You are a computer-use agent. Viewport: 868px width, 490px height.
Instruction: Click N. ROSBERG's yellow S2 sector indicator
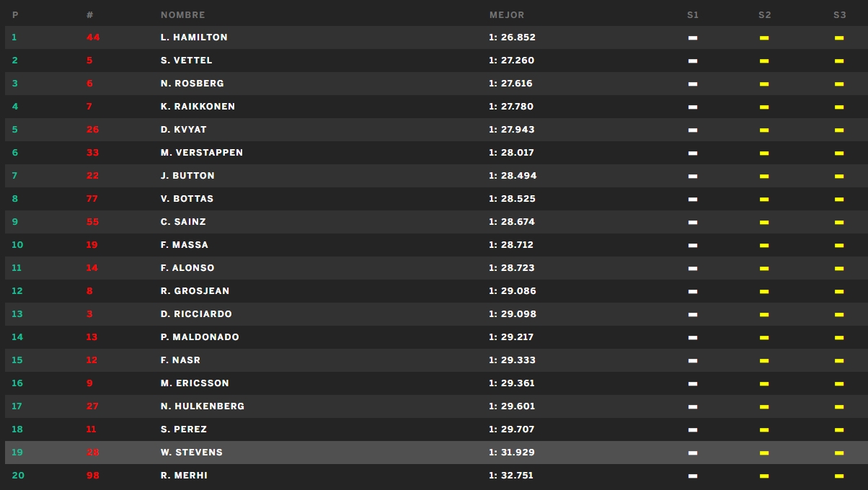764,84
